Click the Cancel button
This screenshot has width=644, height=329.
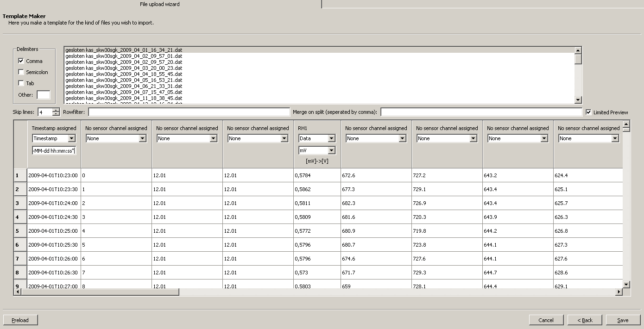(546, 320)
